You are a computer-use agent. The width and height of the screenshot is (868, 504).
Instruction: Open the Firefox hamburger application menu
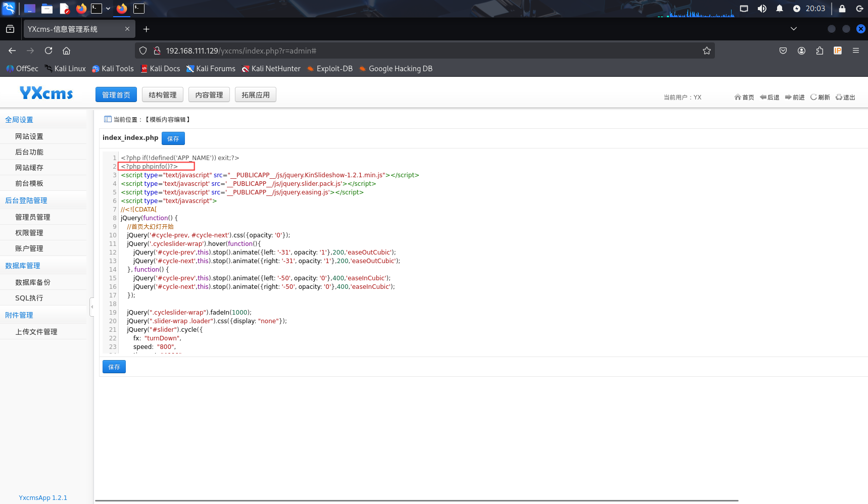click(856, 51)
